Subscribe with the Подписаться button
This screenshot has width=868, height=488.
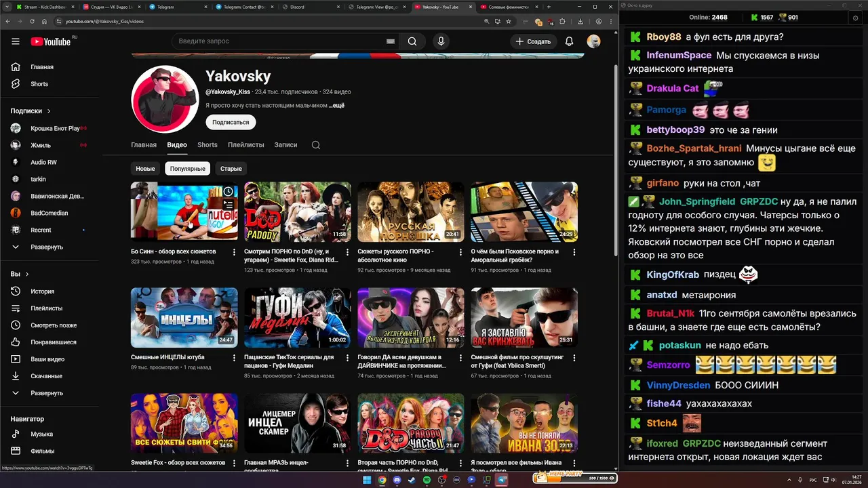click(x=231, y=122)
